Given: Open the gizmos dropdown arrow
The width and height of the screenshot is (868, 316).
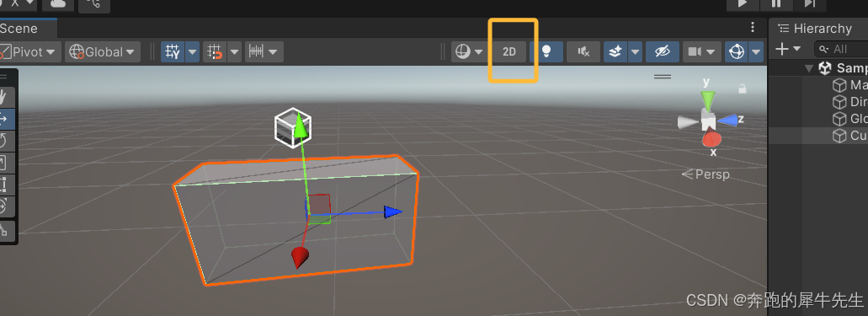Looking at the screenshot, I should click(x=756, y=52).
